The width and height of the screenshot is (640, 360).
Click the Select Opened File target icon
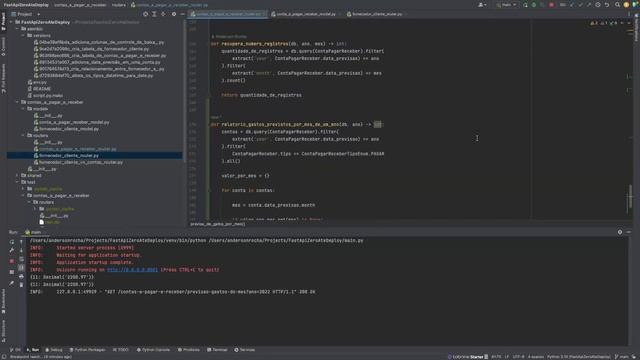(x=146, y=14)
